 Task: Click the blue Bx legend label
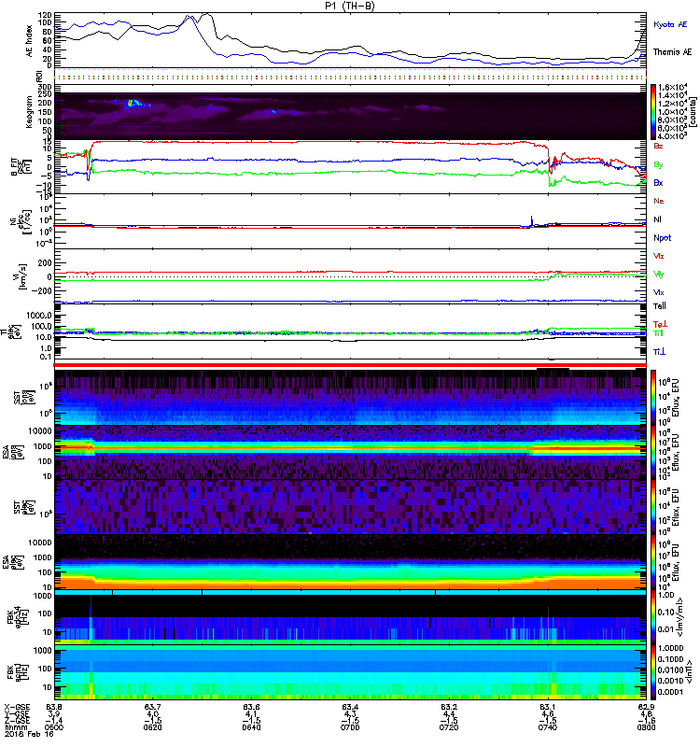(x=659, y=183)
